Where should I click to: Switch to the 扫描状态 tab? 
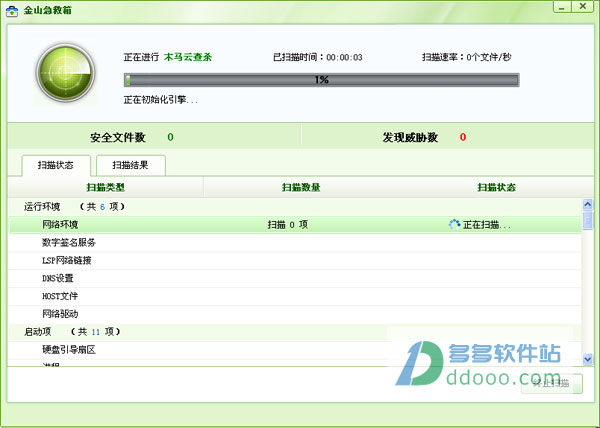[56, 165]
